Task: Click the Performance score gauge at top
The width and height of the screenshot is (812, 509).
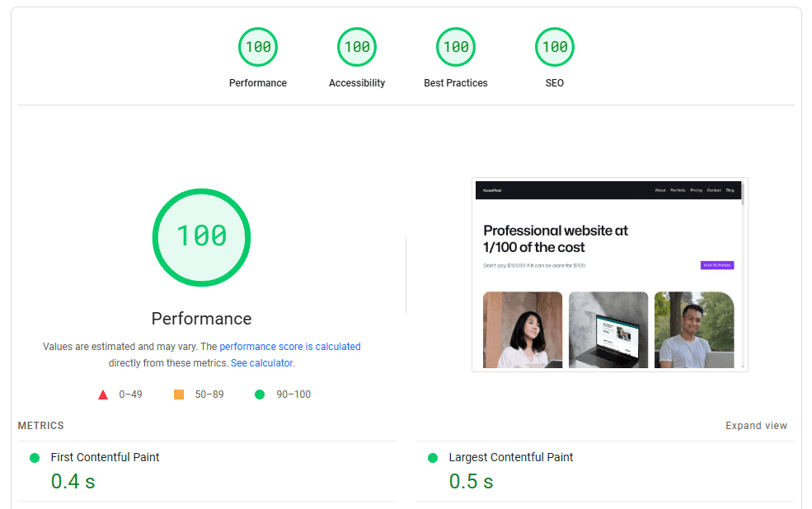Action: click(x=258, y=47)
